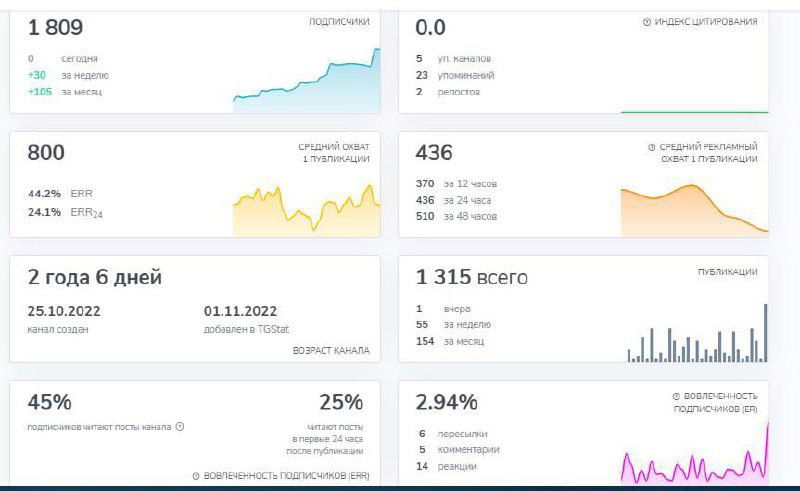Click the 23 упоминаний row
Screen dimensions: 800x491
click(x=455, y=75)
